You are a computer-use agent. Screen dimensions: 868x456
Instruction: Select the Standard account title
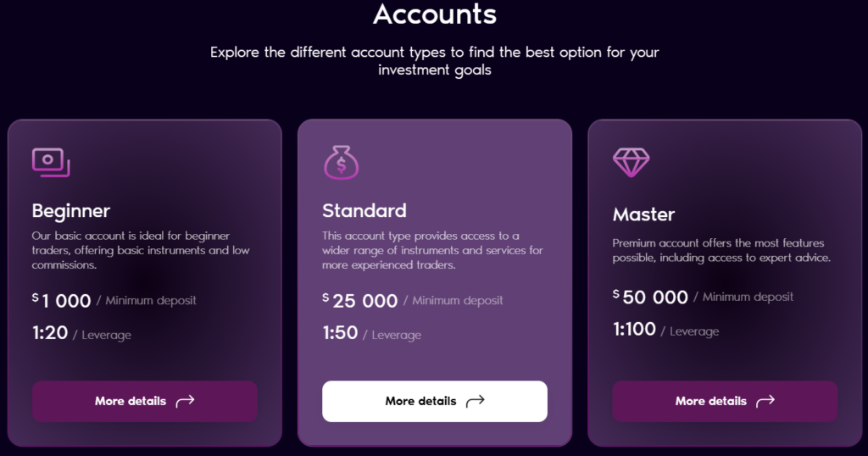click(x=364, y=210)
